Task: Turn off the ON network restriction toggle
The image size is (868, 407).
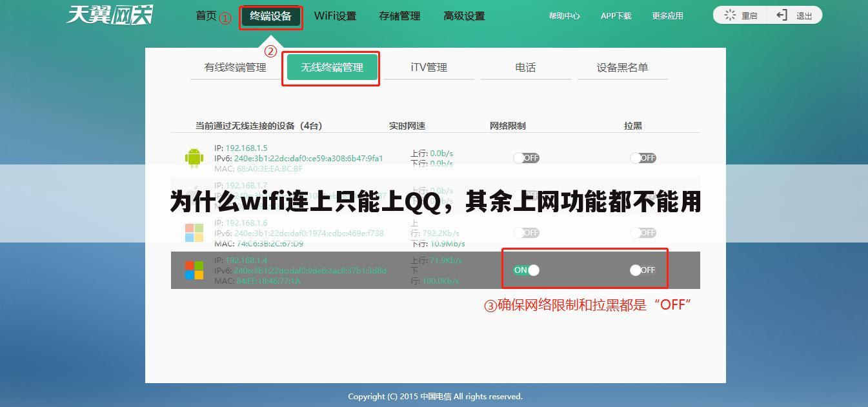Action: [x=526, y=270]
